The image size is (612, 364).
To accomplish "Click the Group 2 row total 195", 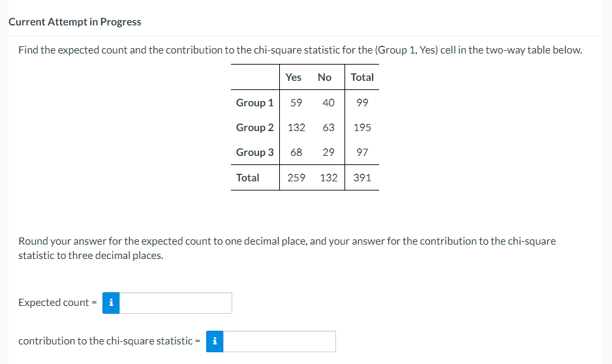I will point(362,128).
